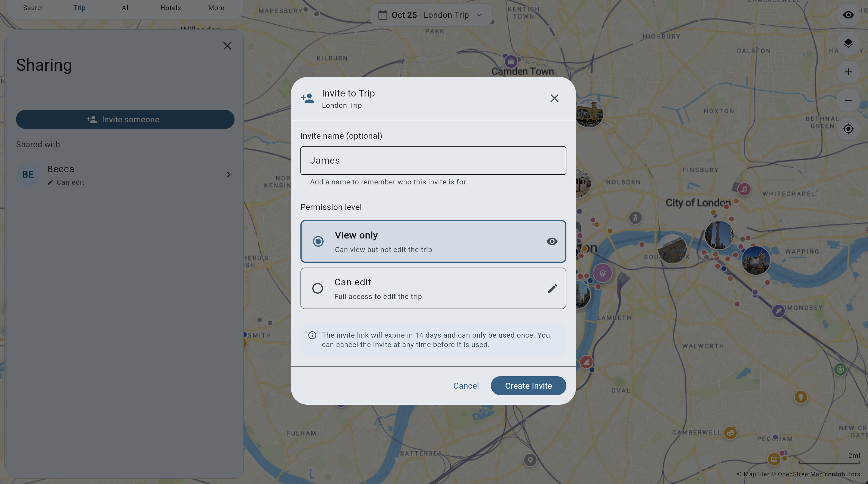868x484 pixels.
Task: Click the locate me button
Action: [x=848, y=129]
